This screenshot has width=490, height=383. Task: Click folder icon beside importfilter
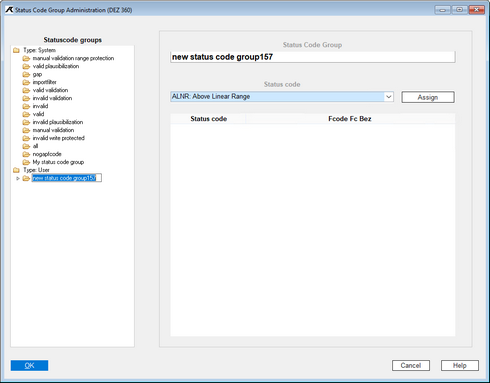coord(26,82)
